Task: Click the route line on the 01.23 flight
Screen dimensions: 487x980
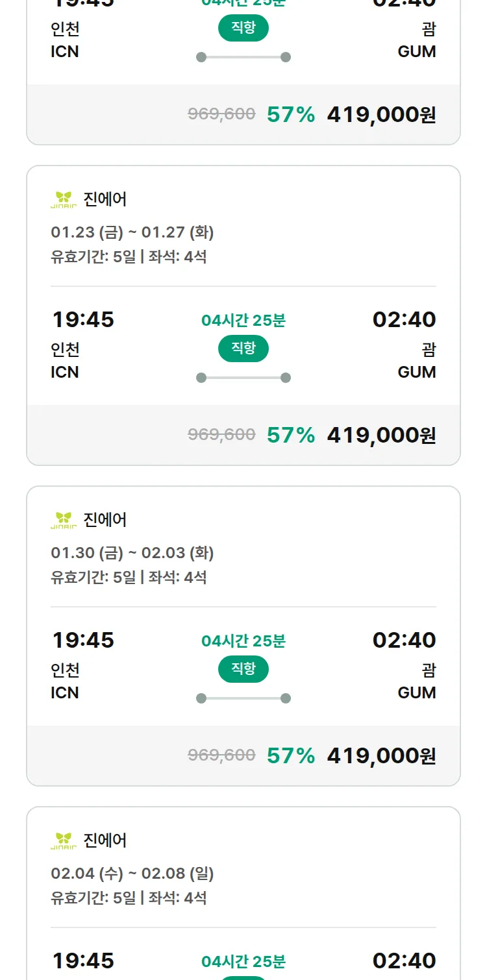Action: [243, 378]
